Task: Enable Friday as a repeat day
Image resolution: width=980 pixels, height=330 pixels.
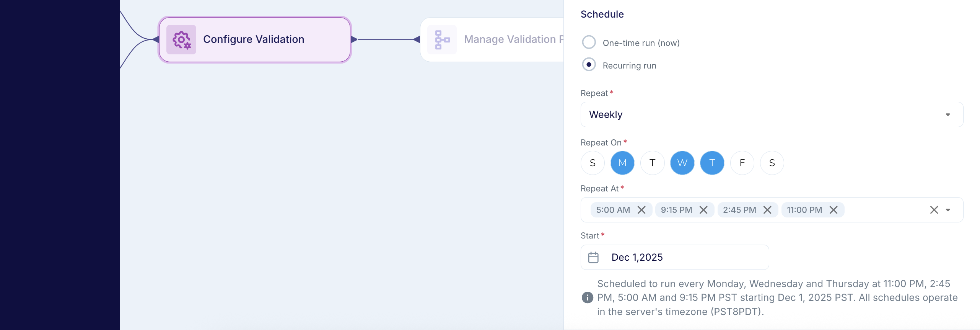Action: [742, 163]
